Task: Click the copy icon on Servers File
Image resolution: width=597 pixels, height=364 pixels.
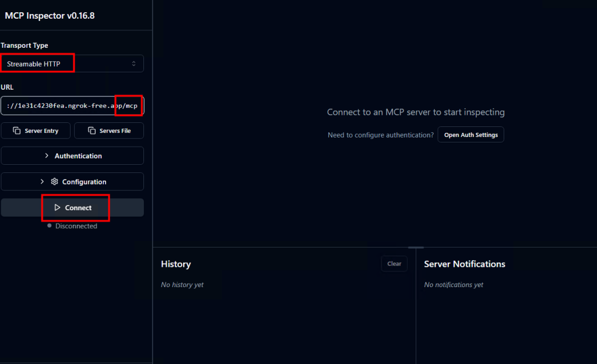Action: [92, 131]
